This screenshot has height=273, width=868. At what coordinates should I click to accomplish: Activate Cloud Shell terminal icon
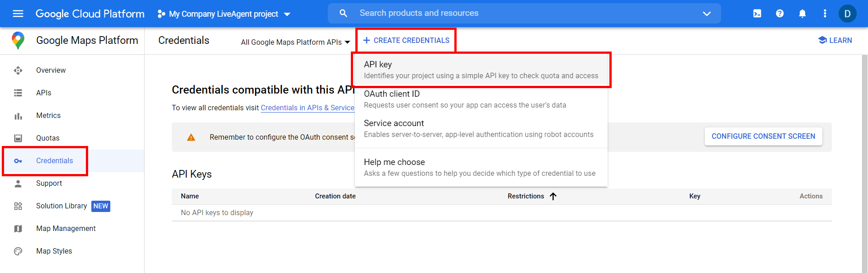pos(757,14)
